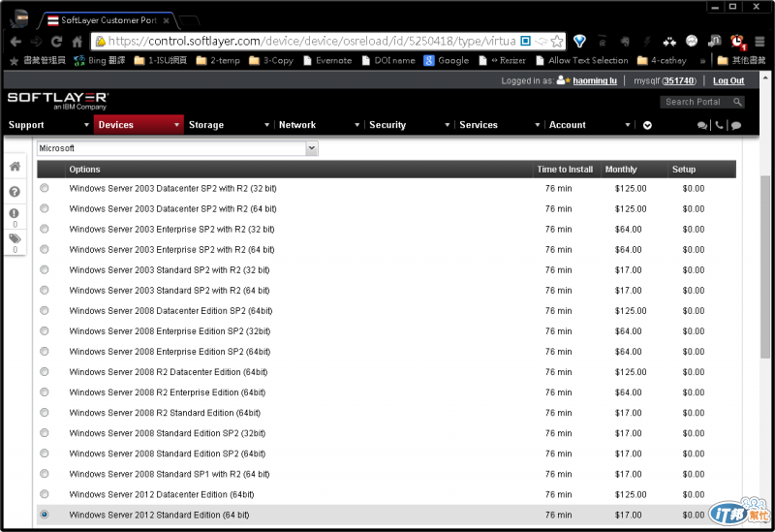This screenshot has width=775, height=532.
Task: Click the single speech bubble icon
Action: tap(736, 126)
